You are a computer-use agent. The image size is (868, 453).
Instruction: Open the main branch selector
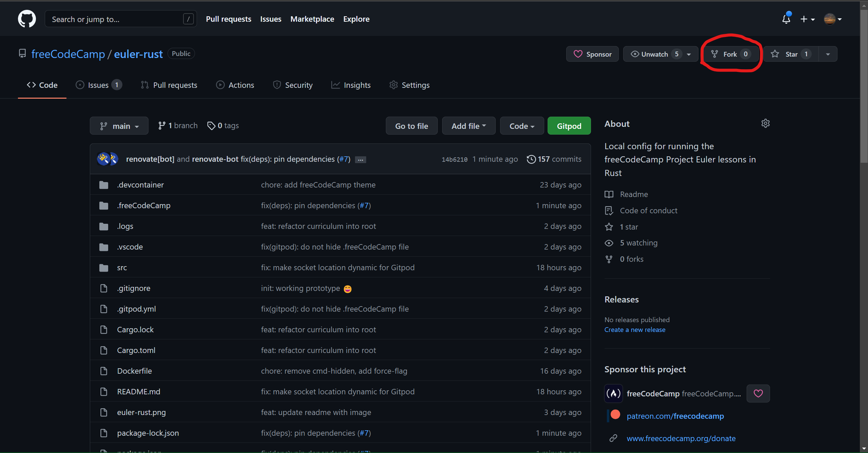[x=119, y=126]
